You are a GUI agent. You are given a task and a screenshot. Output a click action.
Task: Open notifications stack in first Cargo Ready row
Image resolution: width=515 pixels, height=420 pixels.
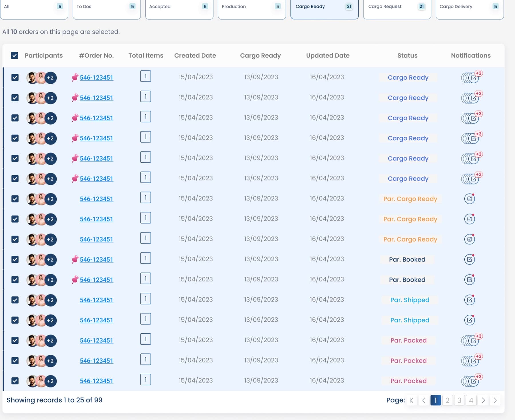coord(472,77)
